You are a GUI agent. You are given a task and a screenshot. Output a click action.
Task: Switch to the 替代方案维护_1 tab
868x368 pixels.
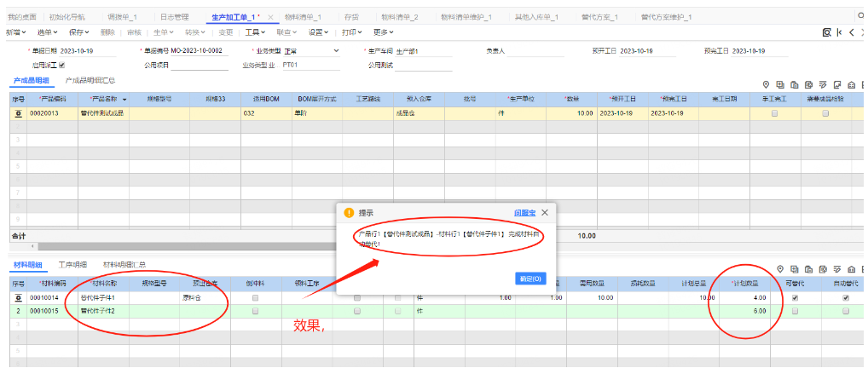point(666,18)
